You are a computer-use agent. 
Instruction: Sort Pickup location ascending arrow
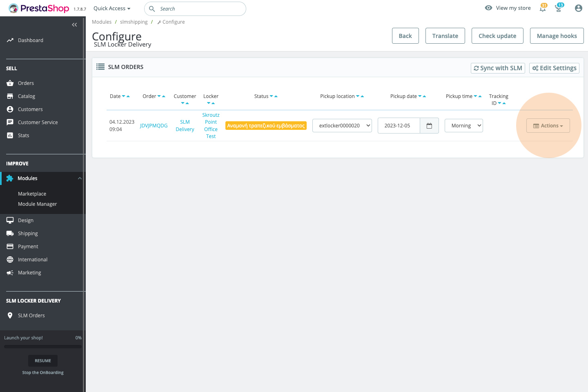362,96
